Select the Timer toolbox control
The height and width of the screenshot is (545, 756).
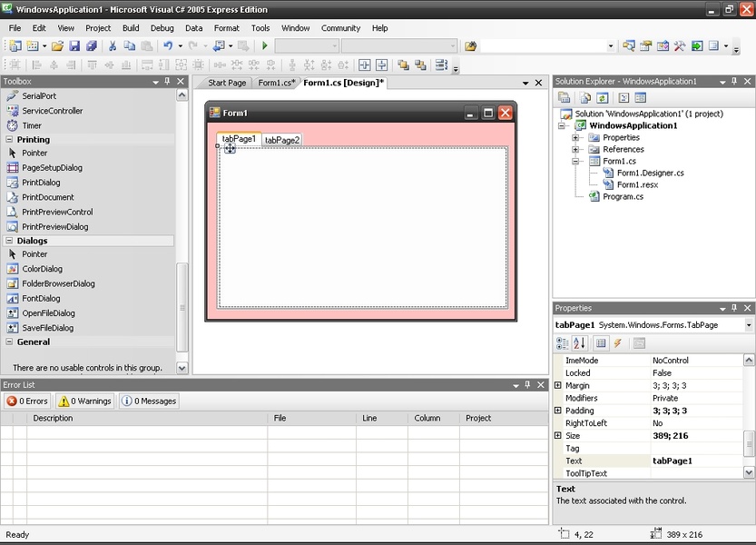[32, 125]
